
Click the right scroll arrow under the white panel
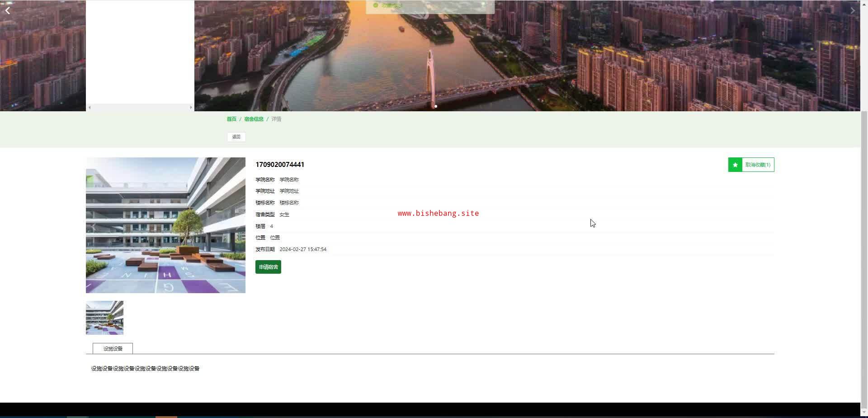click(x=191, y=107)
